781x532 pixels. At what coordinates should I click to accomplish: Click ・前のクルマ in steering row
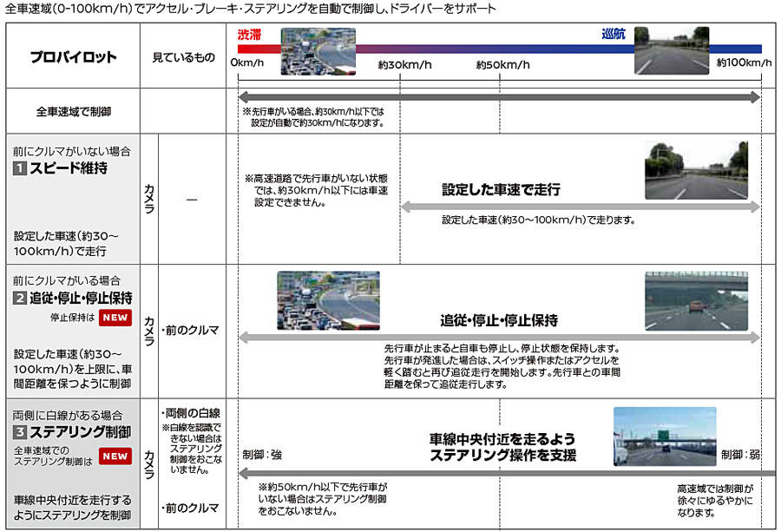190,508
